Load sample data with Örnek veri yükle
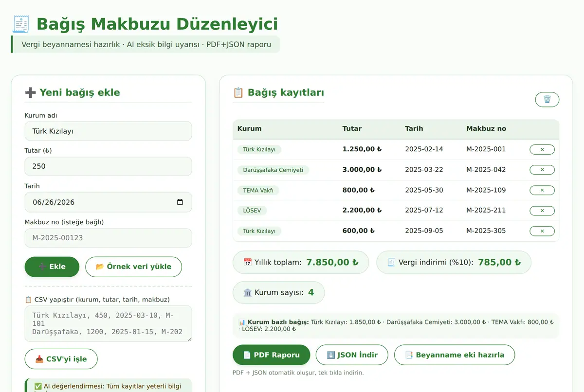The width and height of the screenshot is (584, 392). [x=133, y=267]
